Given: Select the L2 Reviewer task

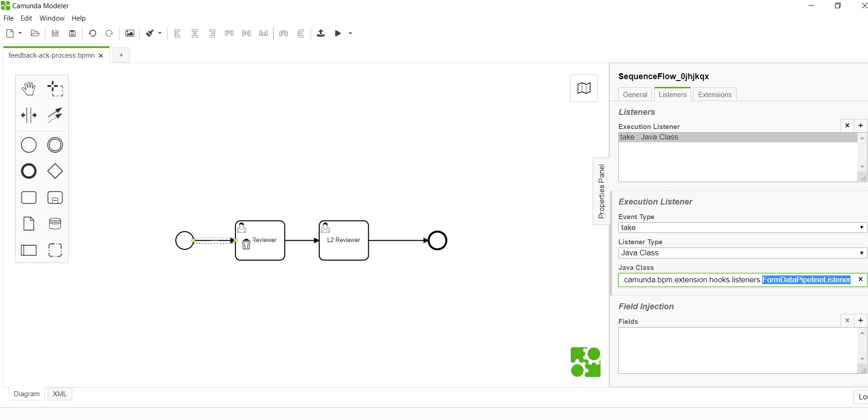Looking at the screenshot, I should point(344,241).
